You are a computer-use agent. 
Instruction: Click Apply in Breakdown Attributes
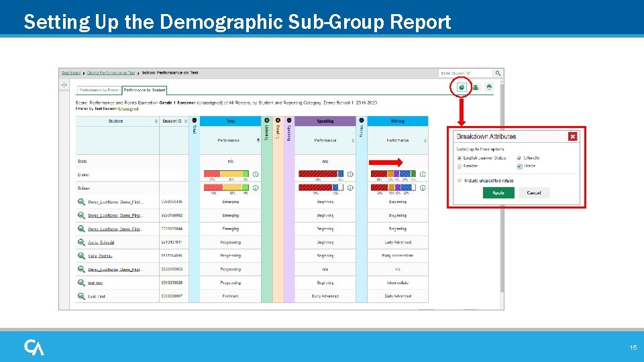pos(498,193)
